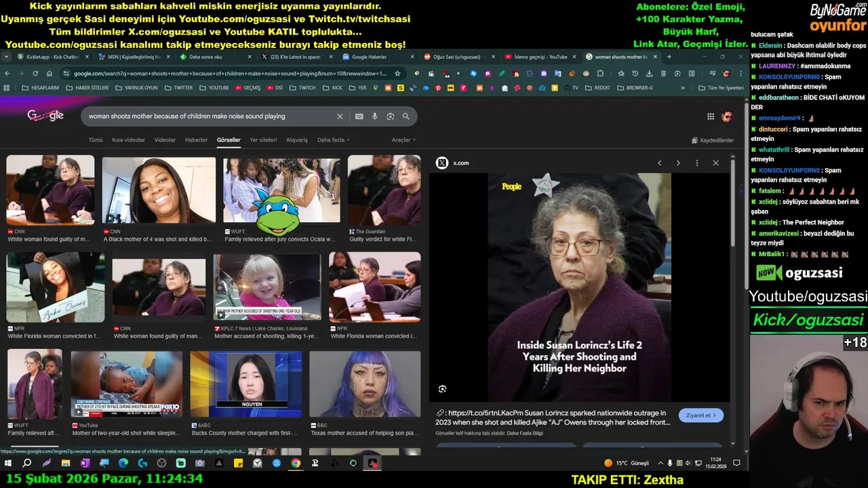The width and height of the screenshot is (868, 488).
Task: Expand the Daha fazla dropdown
Action: point(334,140)
